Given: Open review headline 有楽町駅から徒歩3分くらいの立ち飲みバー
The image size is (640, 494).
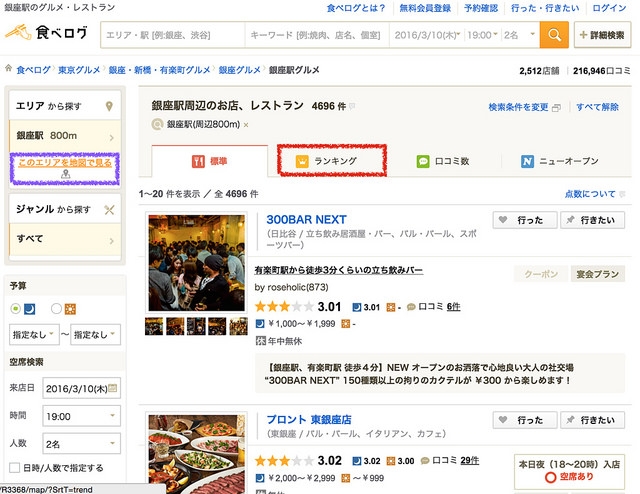Looking at the screenshot, I should (x=338, y=270).
